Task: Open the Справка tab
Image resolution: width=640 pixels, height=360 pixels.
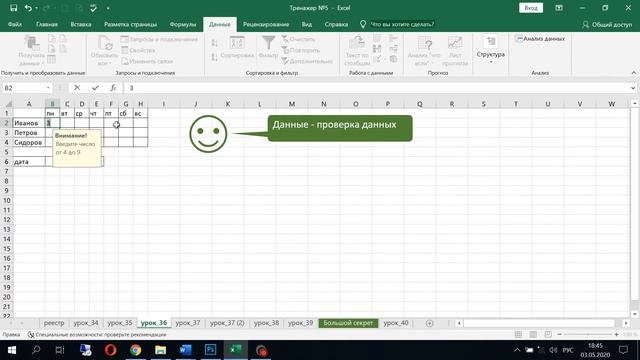Action: 336,24
